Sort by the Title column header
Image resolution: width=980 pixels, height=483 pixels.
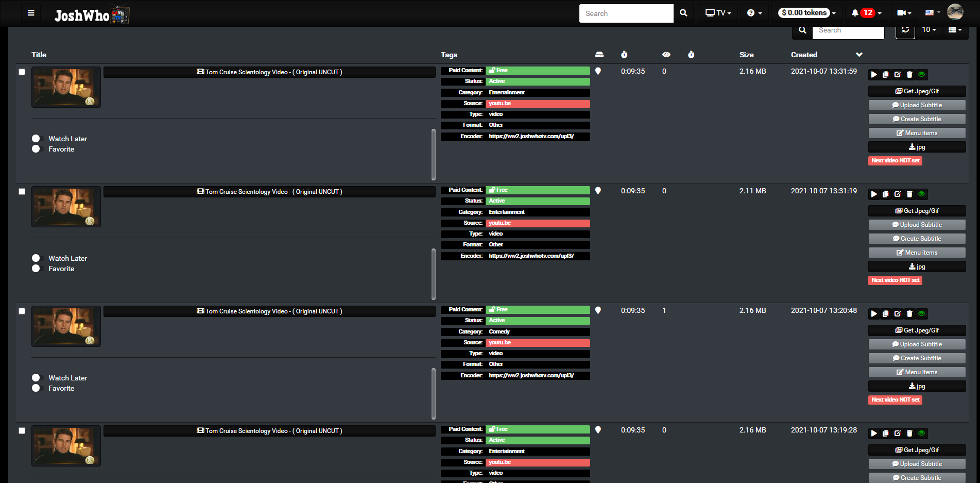point(39,55)
